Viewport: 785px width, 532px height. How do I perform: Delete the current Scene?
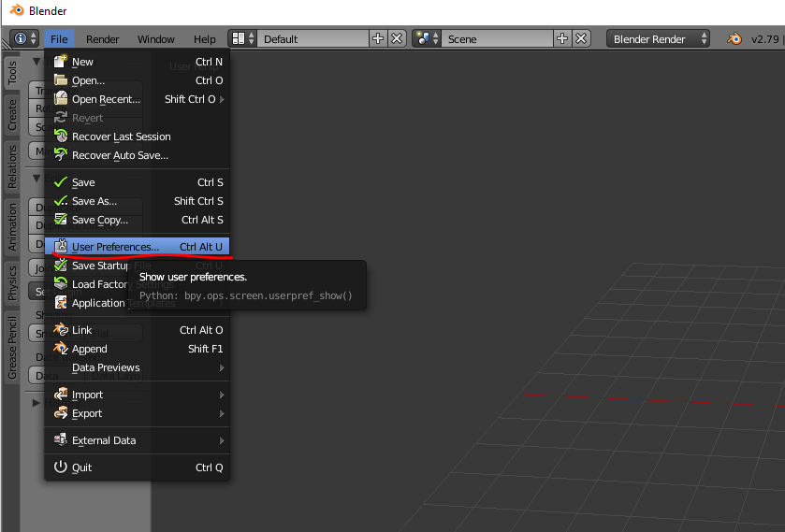(x=581, y=38)
